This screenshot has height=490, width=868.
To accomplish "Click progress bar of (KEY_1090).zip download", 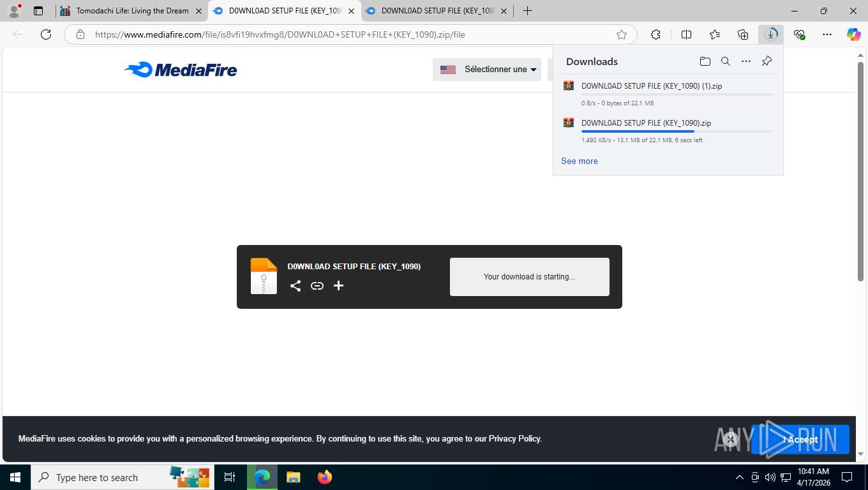I will click(677, 131).
